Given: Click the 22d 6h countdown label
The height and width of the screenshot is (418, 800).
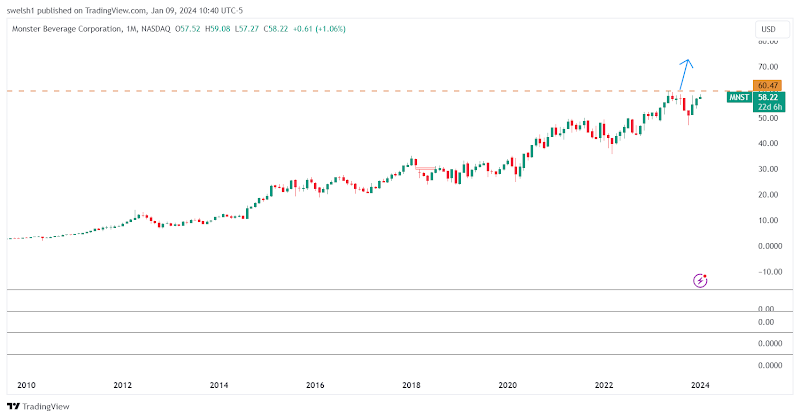Looking at the screenshot, I should click(x=769, y=107).
